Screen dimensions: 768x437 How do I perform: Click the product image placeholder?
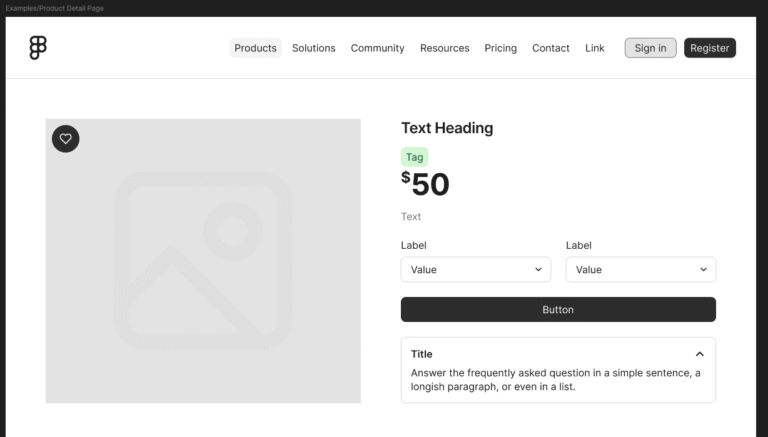point(203,262)
